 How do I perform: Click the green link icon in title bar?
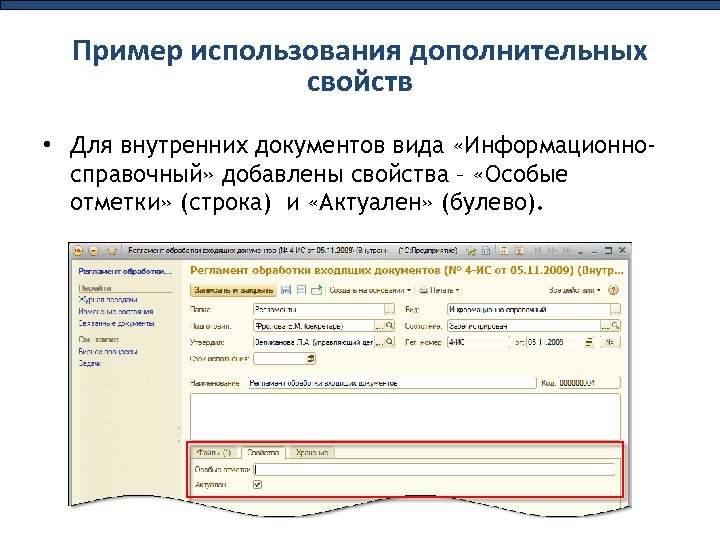[x=470, y=251]
